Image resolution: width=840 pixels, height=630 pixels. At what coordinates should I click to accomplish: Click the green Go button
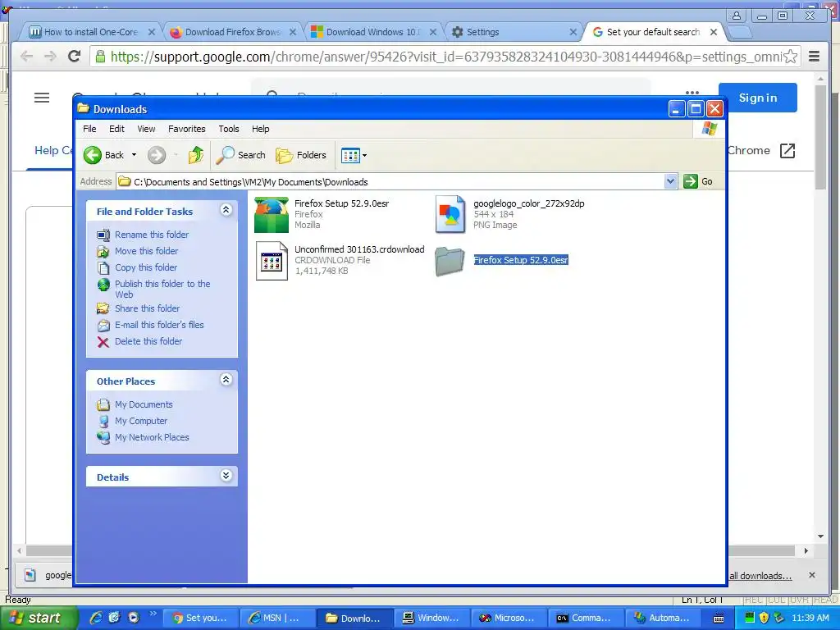coord(697,181)
